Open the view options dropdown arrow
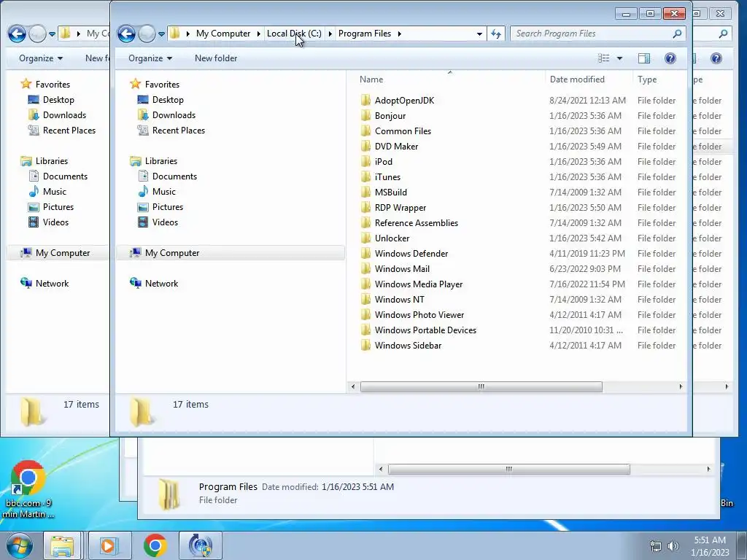The image size is (747, 560). [619, 58]
